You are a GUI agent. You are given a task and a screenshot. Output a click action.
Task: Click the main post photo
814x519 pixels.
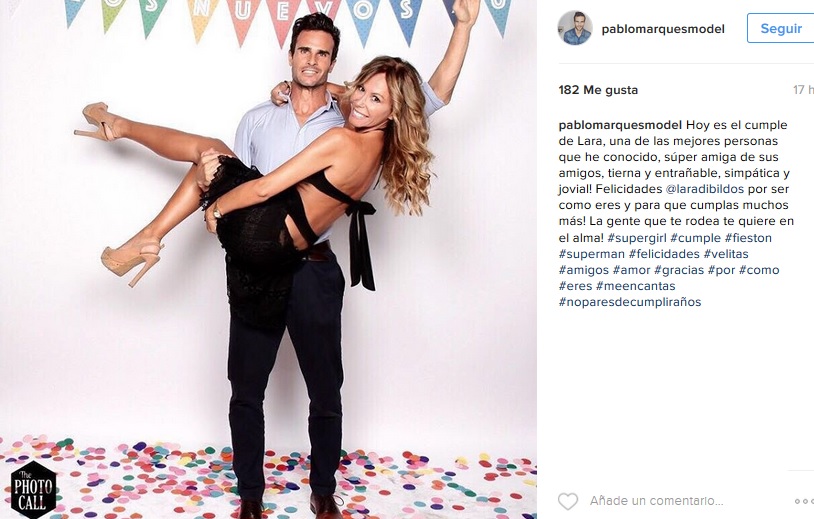268,260
